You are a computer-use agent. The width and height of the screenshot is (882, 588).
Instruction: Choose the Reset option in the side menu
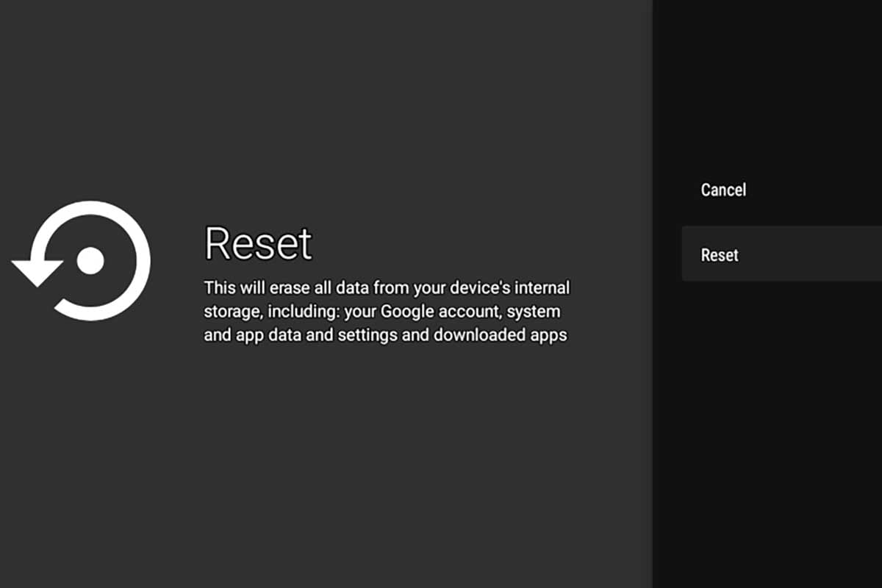(x=720, y=255)
